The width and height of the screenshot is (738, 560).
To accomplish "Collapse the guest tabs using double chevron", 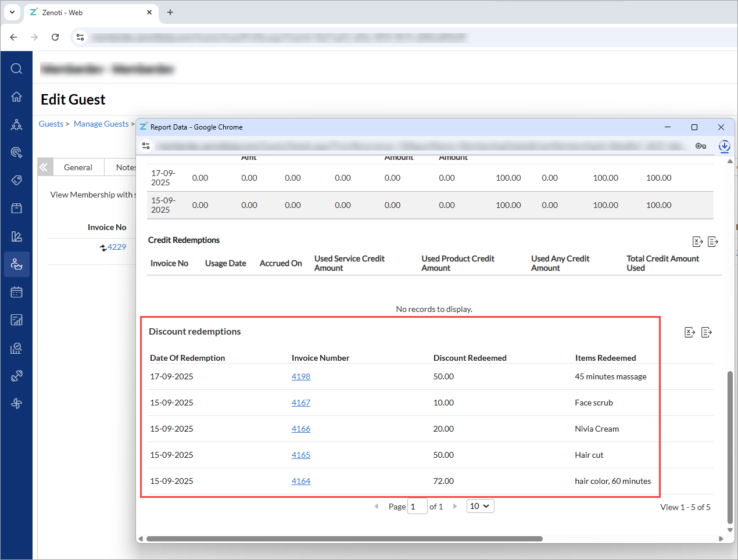I will coord(44,167).
